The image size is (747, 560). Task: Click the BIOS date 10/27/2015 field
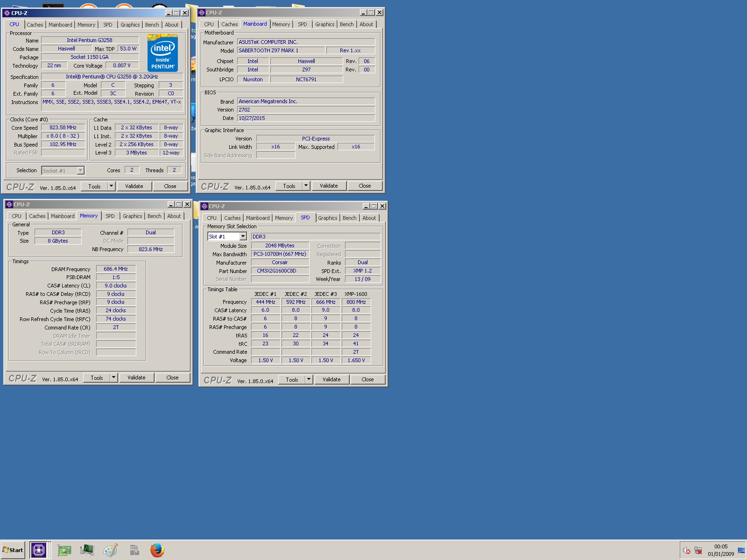tap(306, 118)
